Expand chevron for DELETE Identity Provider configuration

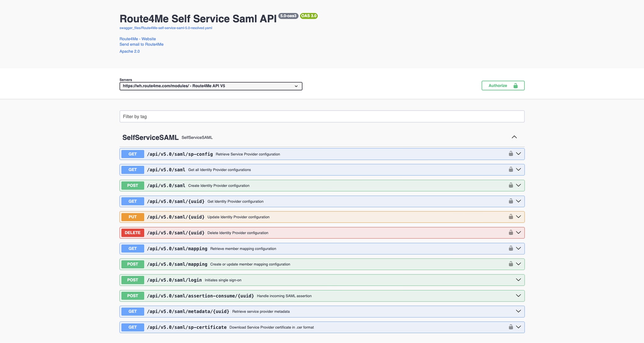point(519,232)
